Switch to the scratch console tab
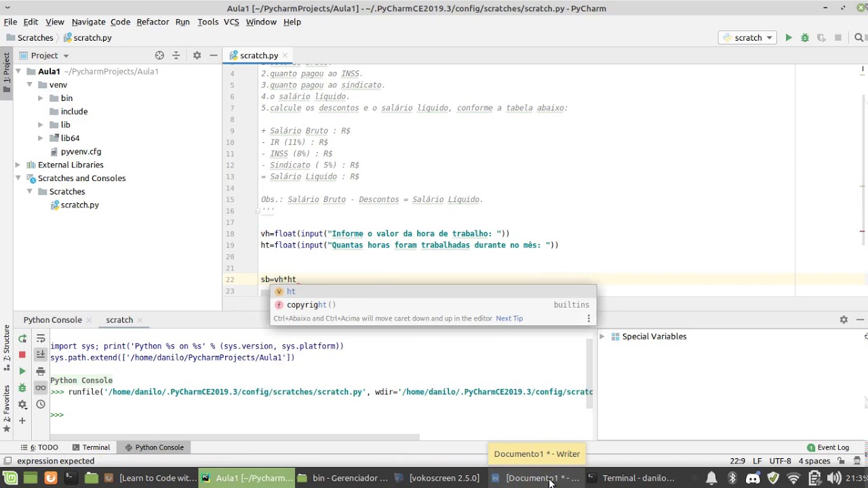868x488 pixels. (x=119, y=320)
